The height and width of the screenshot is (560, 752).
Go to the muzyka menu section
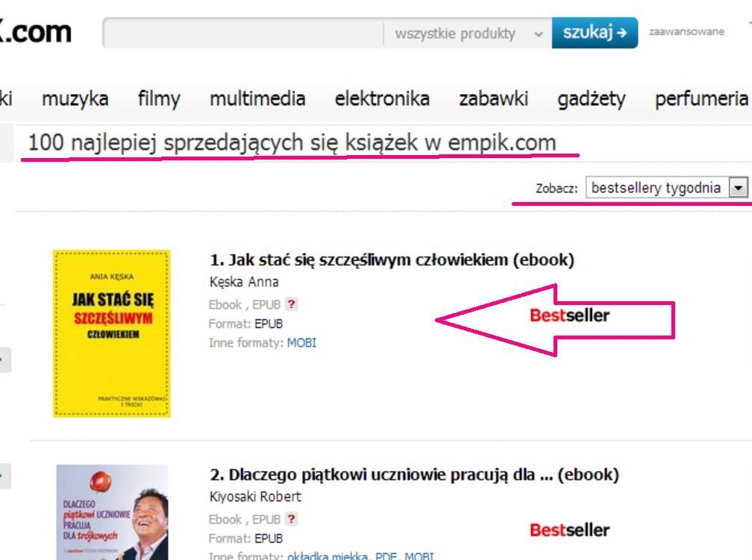75,98
